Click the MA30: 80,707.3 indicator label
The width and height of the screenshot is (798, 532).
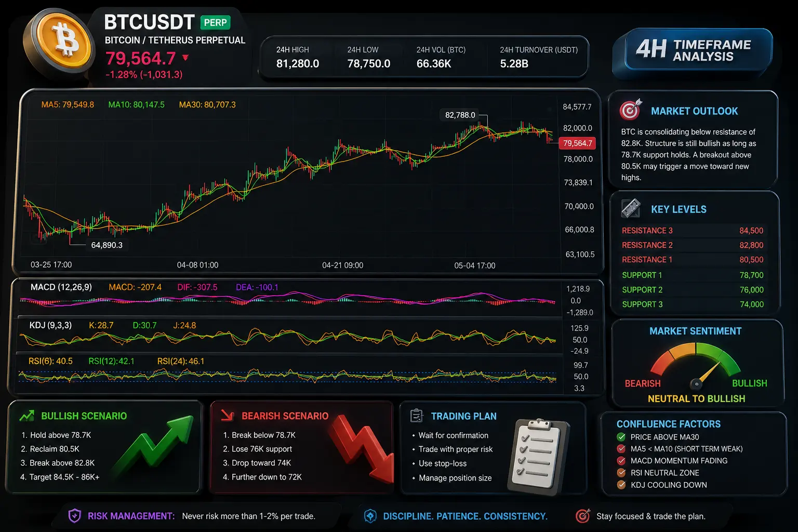(x=207, y=104)
